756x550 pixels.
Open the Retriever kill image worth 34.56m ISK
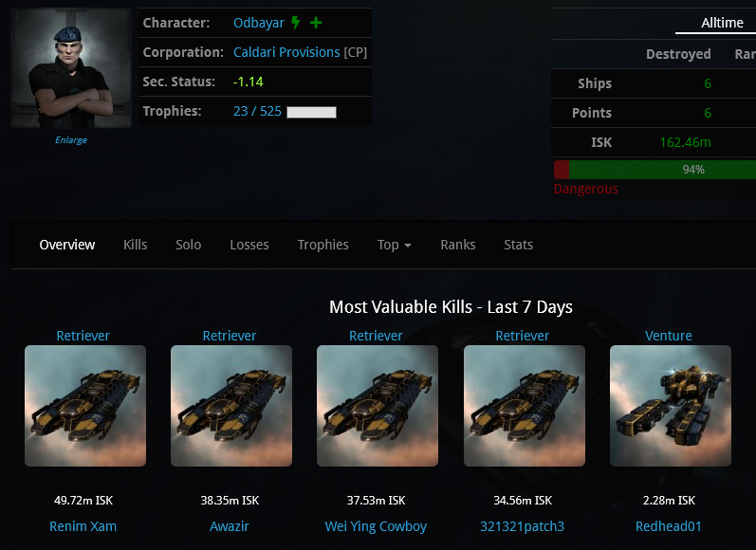[x=525, y=406]
